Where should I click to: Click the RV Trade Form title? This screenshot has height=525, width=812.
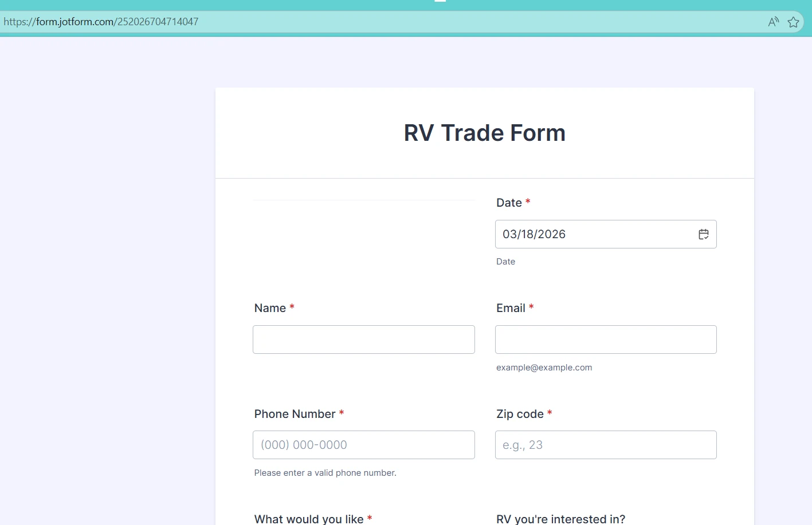coord(484,133)
